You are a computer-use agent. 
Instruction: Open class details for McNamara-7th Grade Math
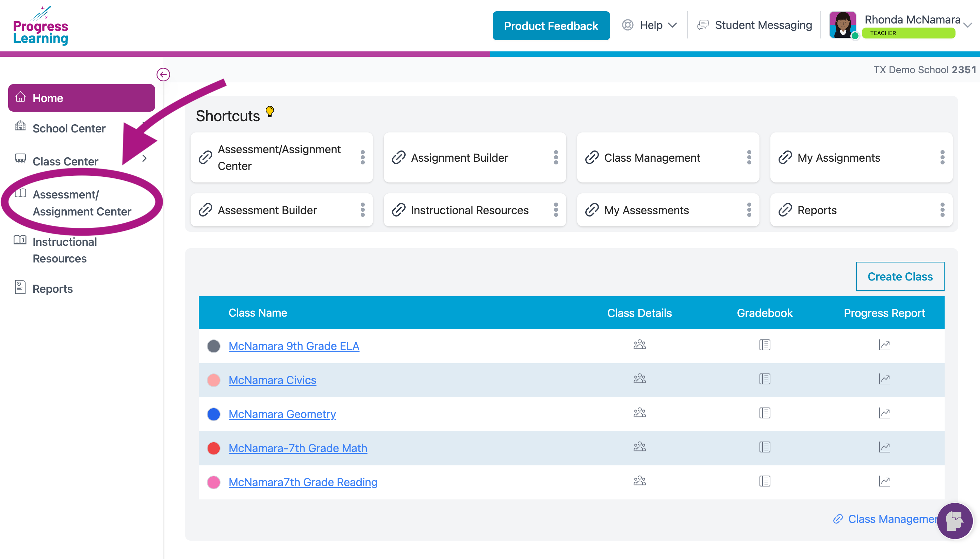(639, 447)
